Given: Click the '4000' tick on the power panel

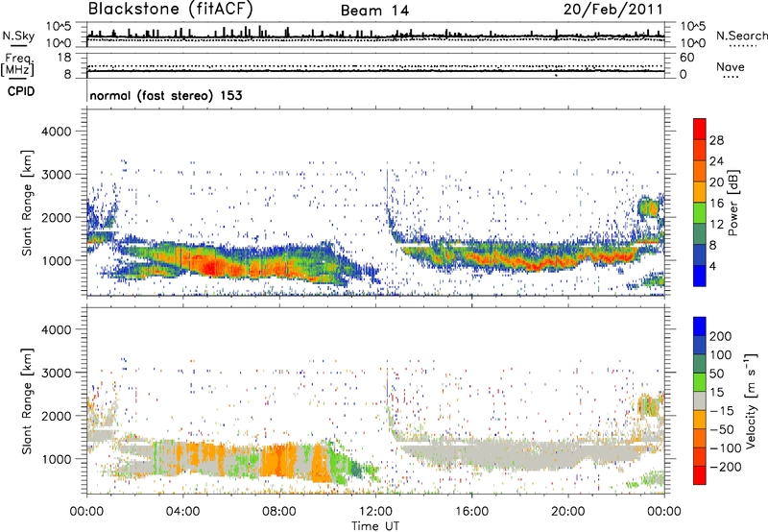Looking at the screenshot, I should tap(56, 132).
